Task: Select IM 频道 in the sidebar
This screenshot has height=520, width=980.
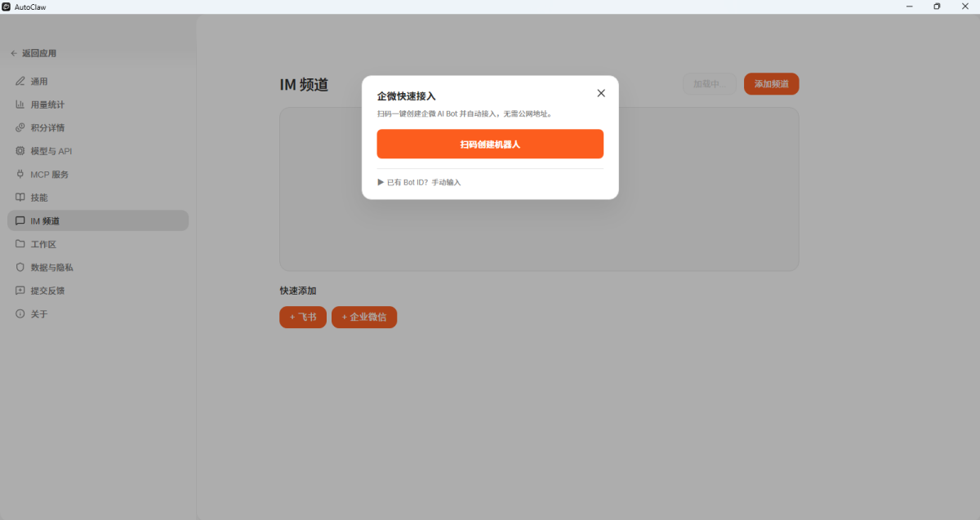Action: (98, 220)
